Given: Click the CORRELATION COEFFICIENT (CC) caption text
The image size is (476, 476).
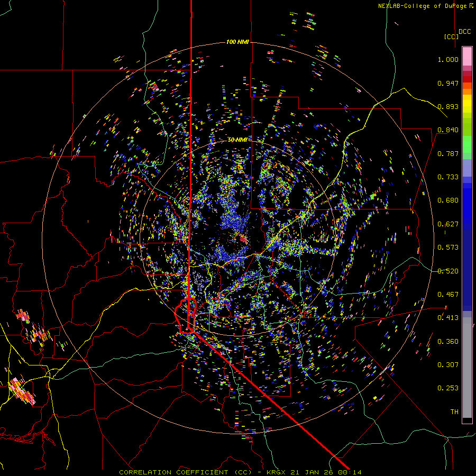Looking at the screenshot, I should (185, 472).
